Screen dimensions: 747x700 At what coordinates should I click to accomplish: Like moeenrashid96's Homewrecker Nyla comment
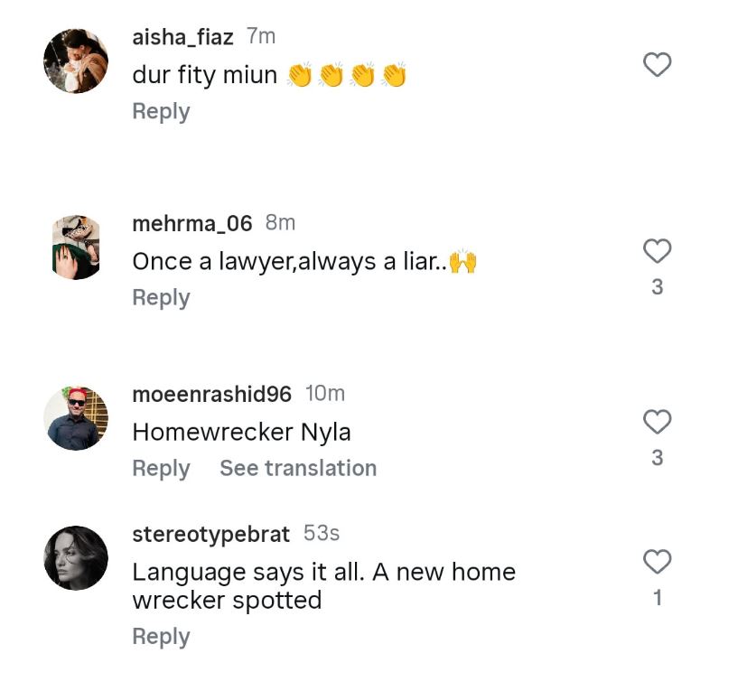pos(657,422)
